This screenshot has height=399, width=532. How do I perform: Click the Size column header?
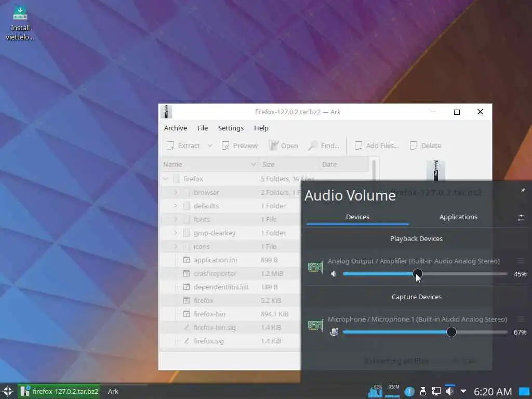pyautogui.click(x=288, y=164)
